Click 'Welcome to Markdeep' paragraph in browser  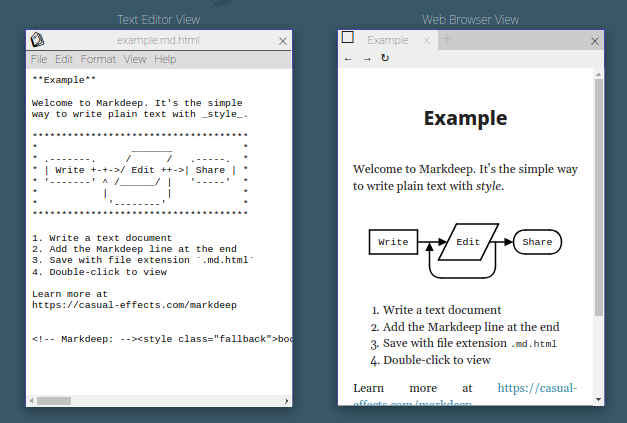[x=465, y=178]
